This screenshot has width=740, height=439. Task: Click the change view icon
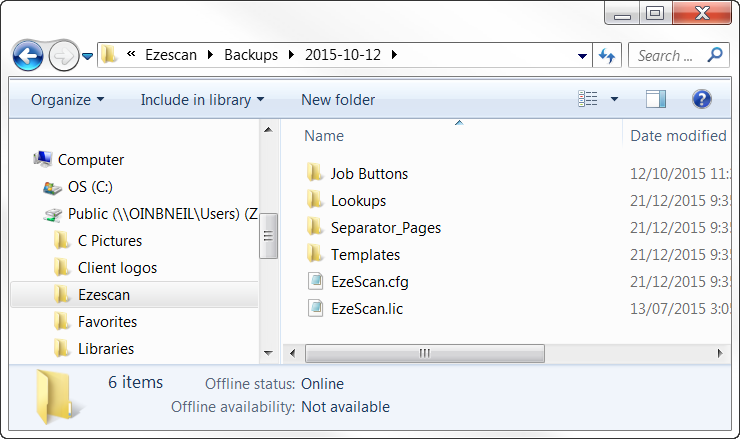click(588, 99)
